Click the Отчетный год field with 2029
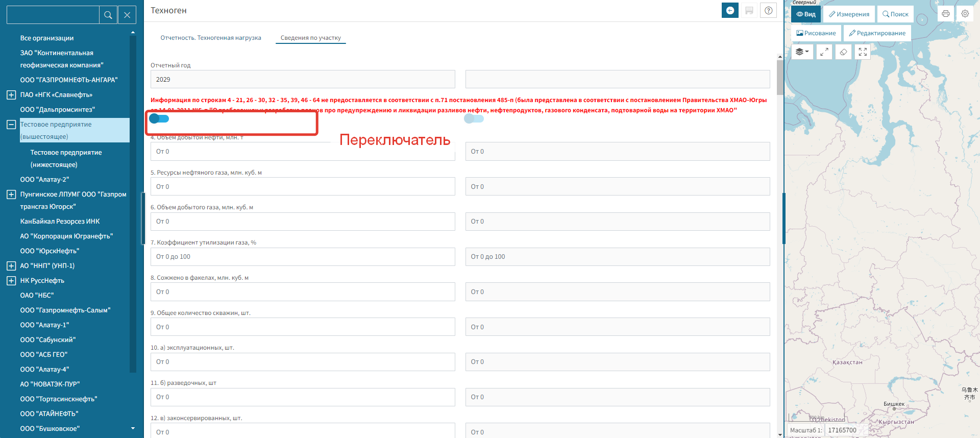Image resolution: width=980 pixels, height=438 pixels. [302, 80]
